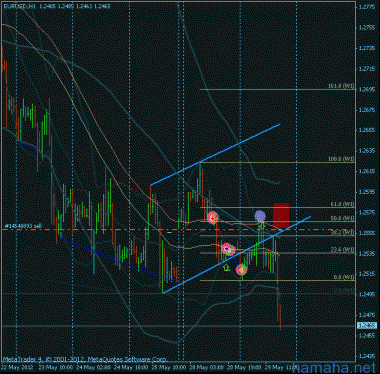Click the 1.2635 price axis label
This screenshot has height=374, width=380.
366,151
